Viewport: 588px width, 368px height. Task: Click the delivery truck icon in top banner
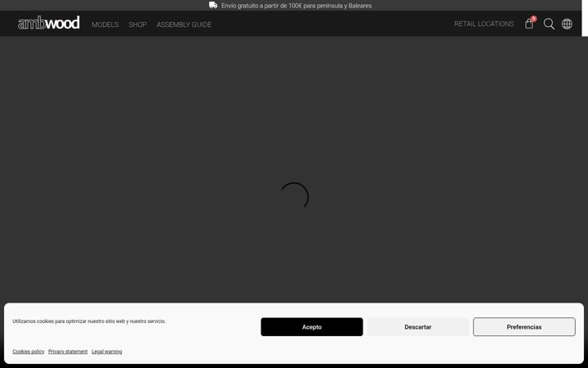pos(213,5)
